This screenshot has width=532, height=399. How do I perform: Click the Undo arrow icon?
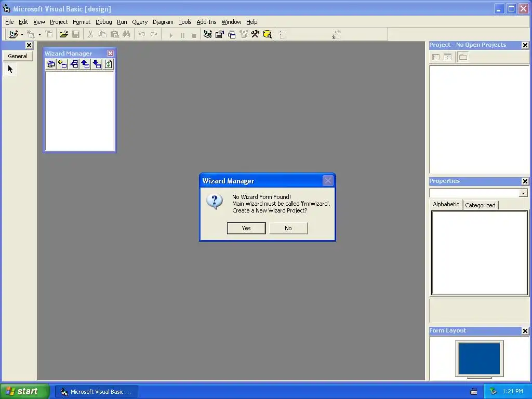tap(142, 34)
